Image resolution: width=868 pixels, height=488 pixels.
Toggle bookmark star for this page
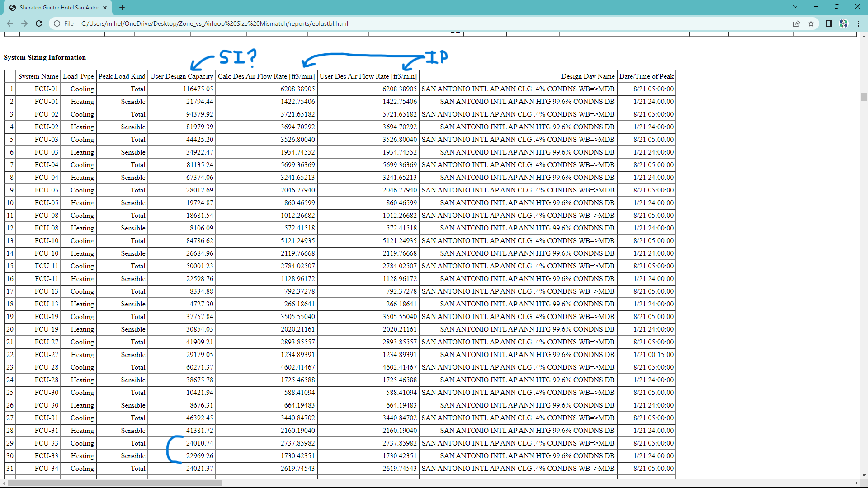[811, 23]
